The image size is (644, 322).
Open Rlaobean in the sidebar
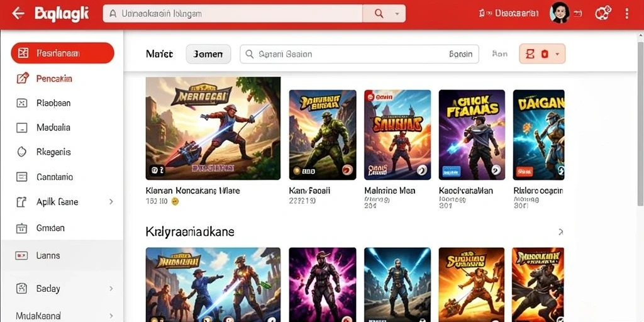coord(53,103)
